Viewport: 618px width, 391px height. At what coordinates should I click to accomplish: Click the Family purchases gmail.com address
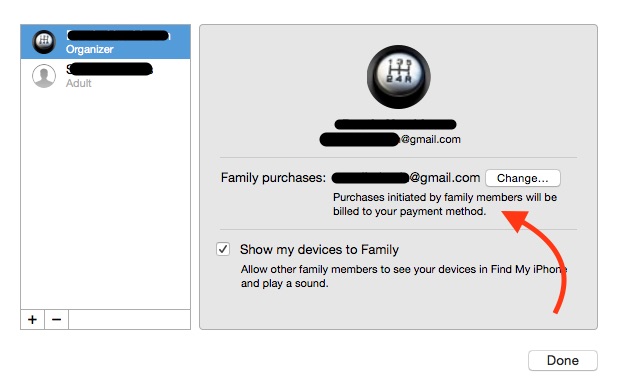click(x=406, y=178)
